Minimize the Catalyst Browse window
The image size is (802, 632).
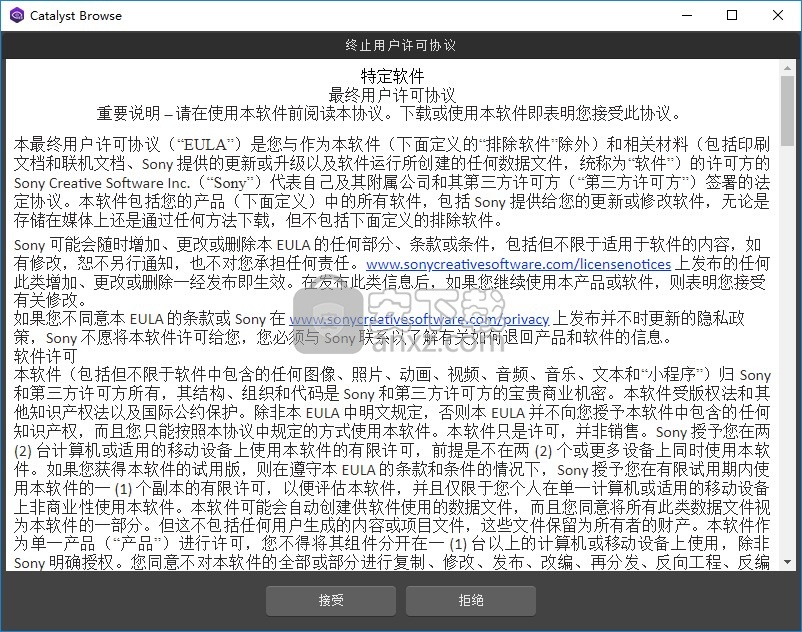pos(687,15)
